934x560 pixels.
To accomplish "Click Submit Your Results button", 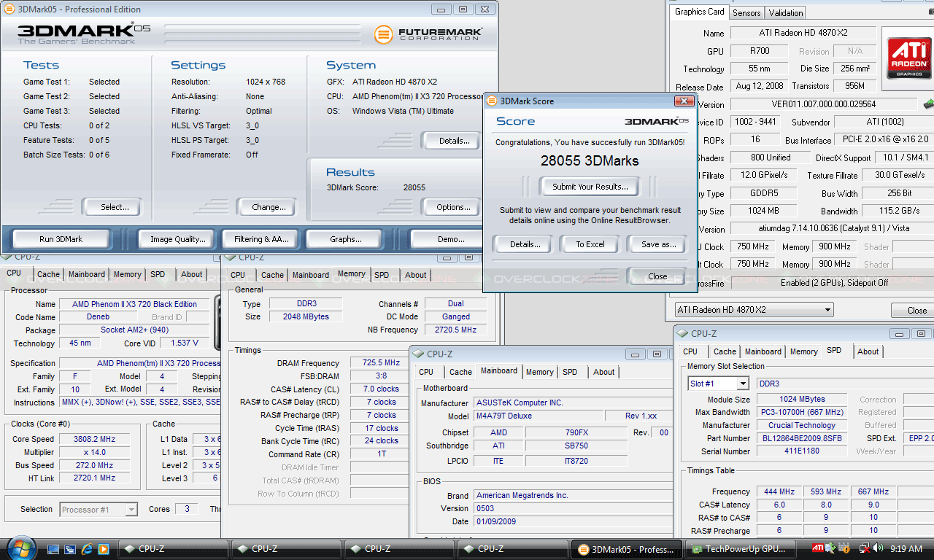I will (590, 187).
